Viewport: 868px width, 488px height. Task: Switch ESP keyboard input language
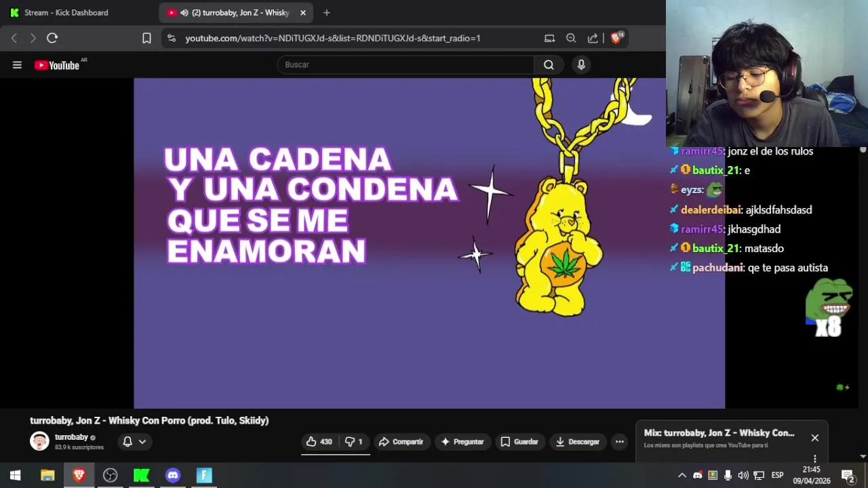(x=777, y=475)
